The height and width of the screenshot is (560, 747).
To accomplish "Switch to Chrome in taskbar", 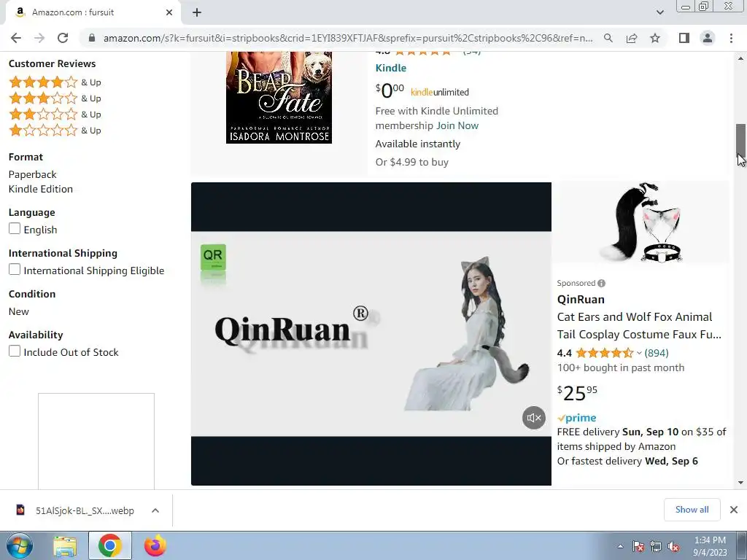I will (109, 545).
